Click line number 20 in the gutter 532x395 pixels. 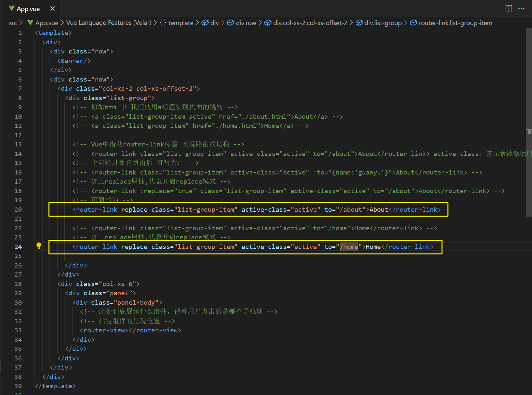[18, 209]
